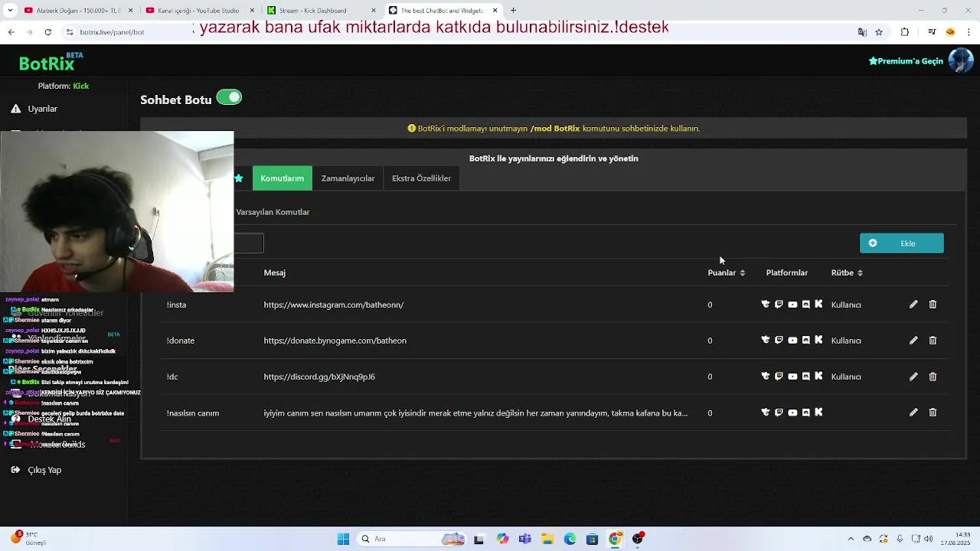Click the YouTube platform icon in !dc row
Viewport: 980px width, 551px height.
792,377
